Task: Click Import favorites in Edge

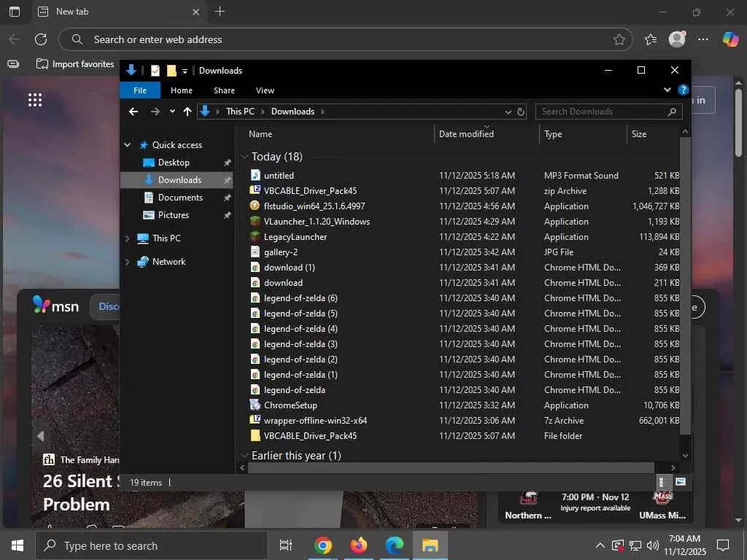Action: [75, 64]
